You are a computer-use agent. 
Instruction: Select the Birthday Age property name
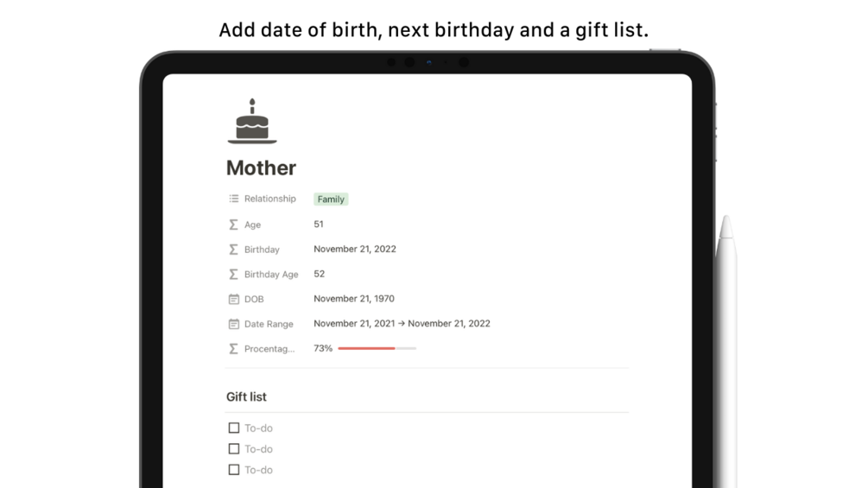click(x=271, y=275)
